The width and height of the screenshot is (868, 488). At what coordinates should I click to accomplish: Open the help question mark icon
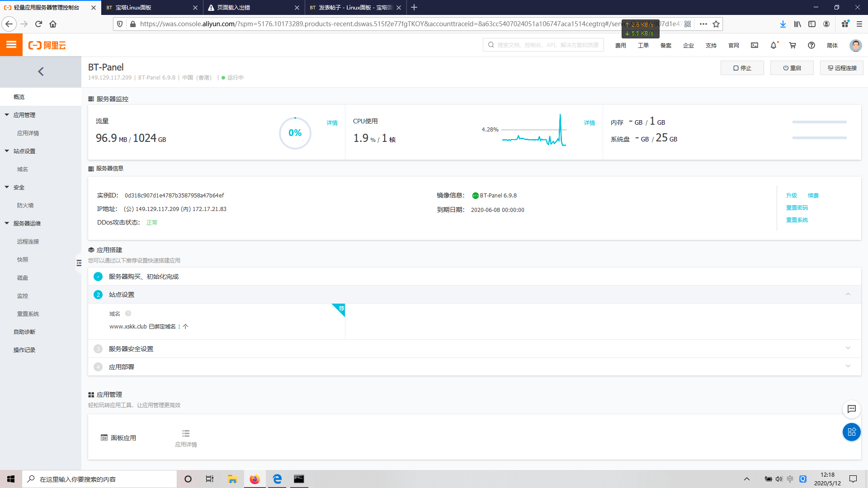[x=811, y=45]
